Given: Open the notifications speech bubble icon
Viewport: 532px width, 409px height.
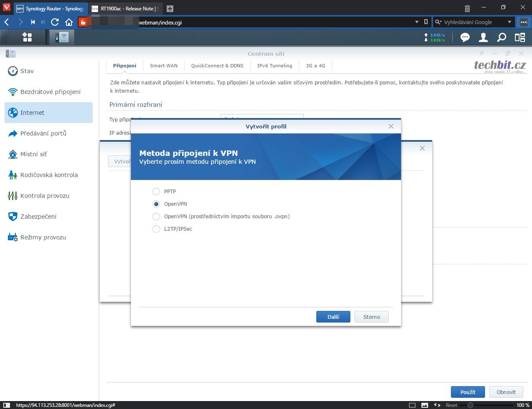Looking at the screenshot, I should (465, 37).
